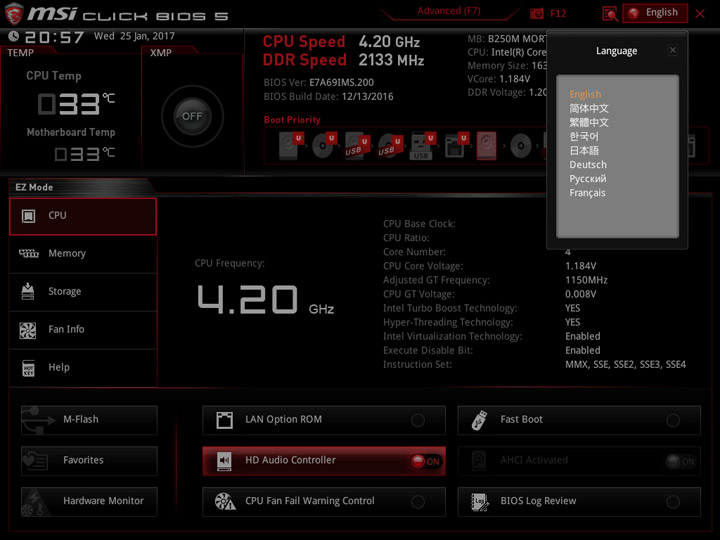Click the Help hot key icon
Viewport: 720px width, 540px height.
(x=28, y=368)
